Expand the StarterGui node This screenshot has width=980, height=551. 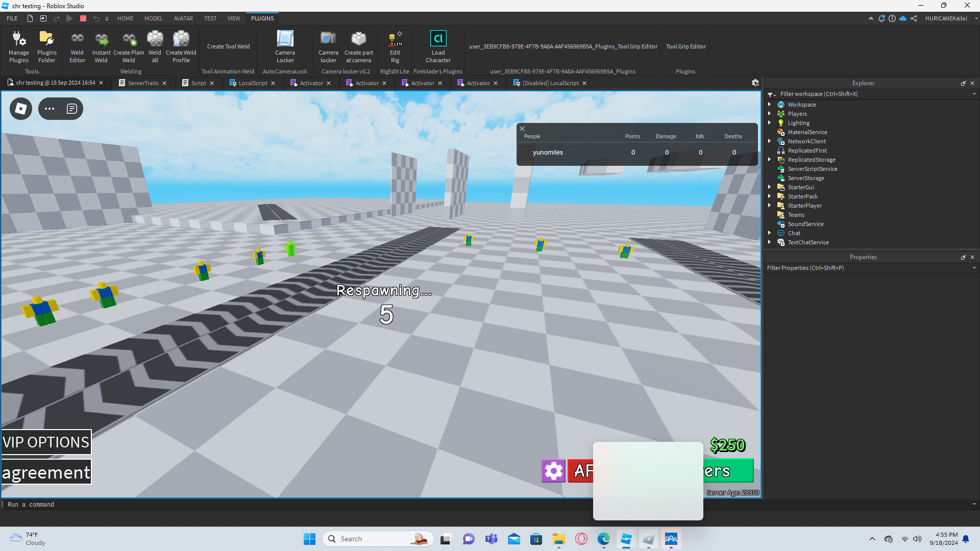click(x=770, y=187)
